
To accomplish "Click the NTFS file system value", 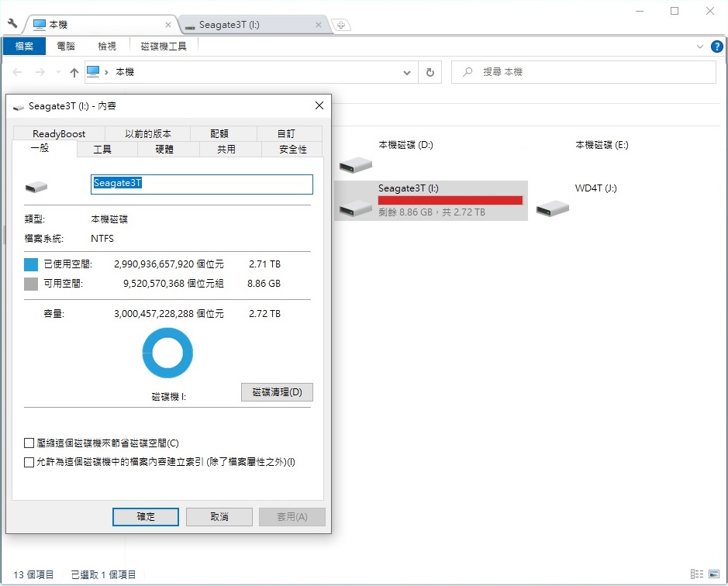I will pos(102,239).
